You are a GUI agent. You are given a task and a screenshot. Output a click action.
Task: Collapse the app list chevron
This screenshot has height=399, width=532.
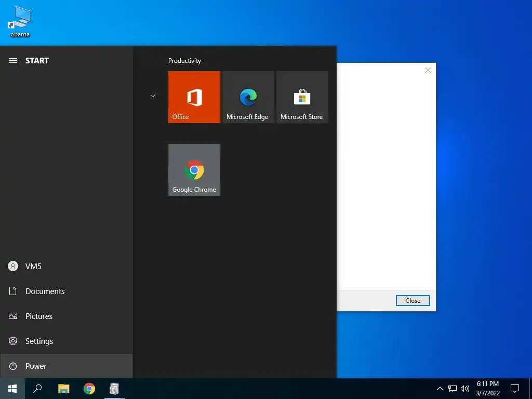153,96
